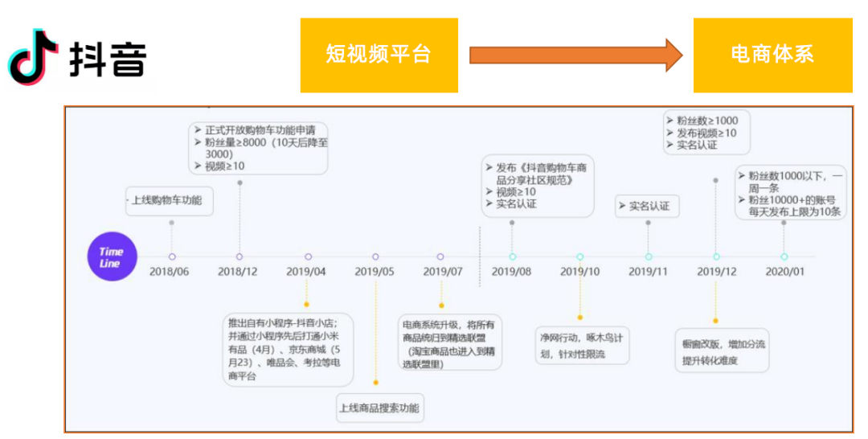Click the 2019/05 date label
Viewport: 868px width, 439px height.
[x=375, y=272]
